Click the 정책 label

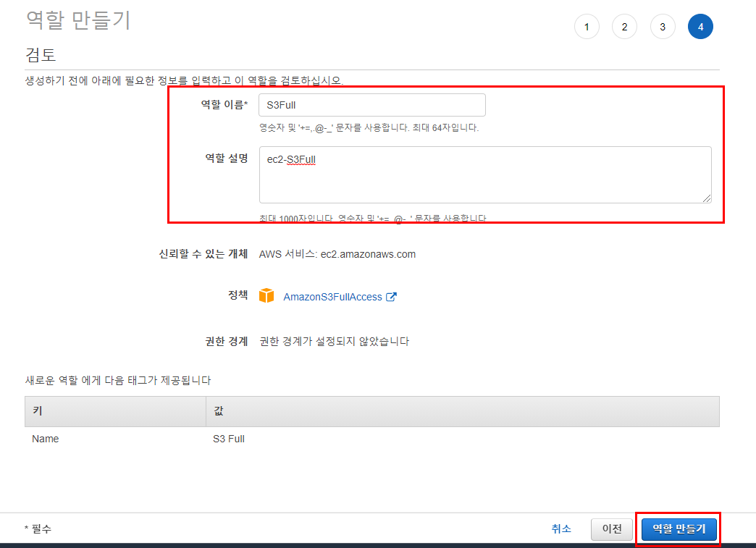238,295
